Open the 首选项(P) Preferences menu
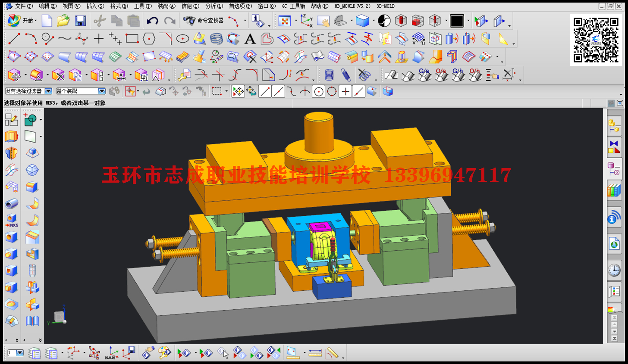 pos(240,6)
